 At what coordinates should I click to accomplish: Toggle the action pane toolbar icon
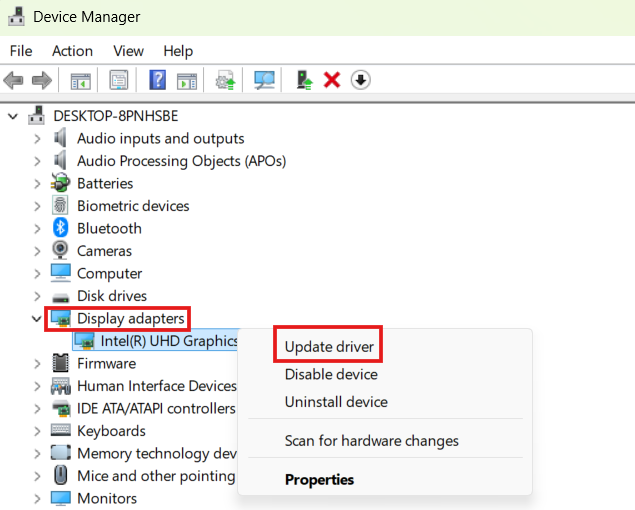pos(187,80)
